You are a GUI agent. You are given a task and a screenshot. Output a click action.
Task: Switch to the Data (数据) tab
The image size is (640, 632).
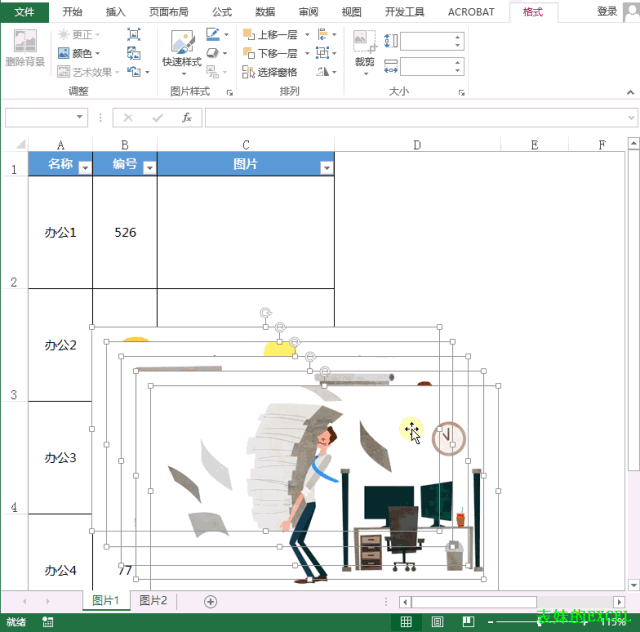click(x=265, y=12)
